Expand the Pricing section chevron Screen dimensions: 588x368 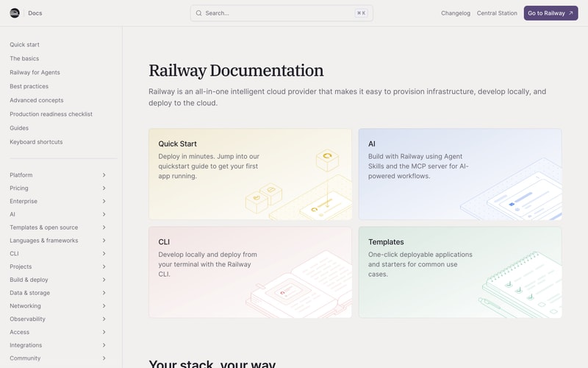[104, 188]
